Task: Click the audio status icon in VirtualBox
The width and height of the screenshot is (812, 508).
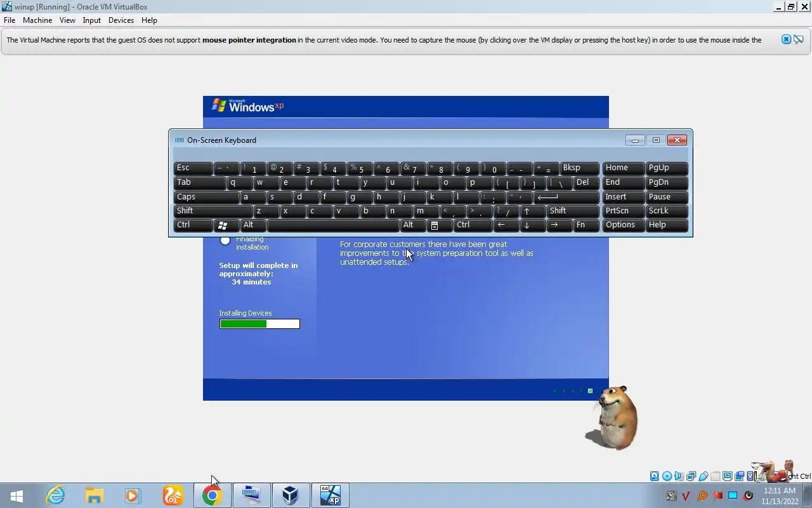Action: tap(679, 476)
